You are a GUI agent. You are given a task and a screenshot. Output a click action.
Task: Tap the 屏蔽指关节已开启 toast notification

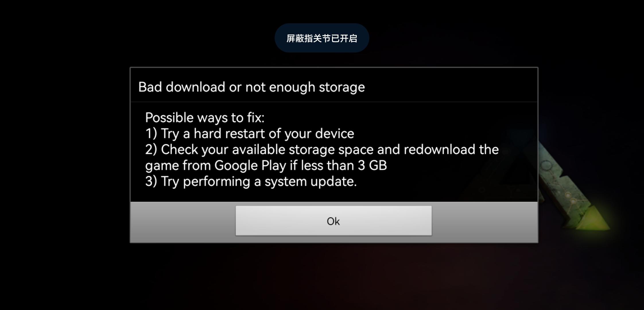pos(322,38)
